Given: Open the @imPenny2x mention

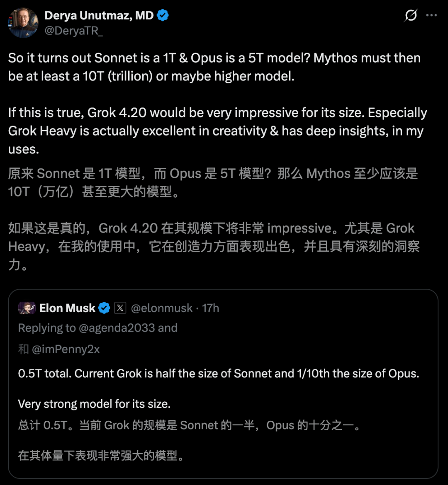Looking at the screenshot, I should (65, 349).
